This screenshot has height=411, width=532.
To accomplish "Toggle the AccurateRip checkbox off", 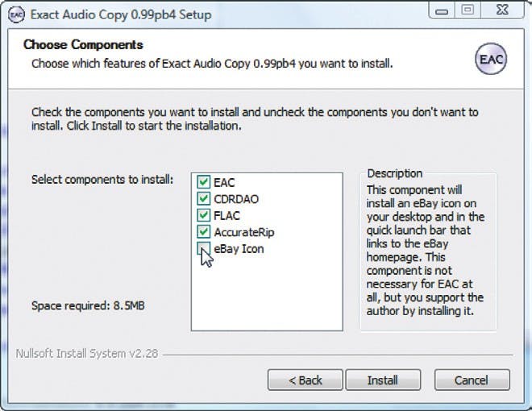I will pos(203,232).
